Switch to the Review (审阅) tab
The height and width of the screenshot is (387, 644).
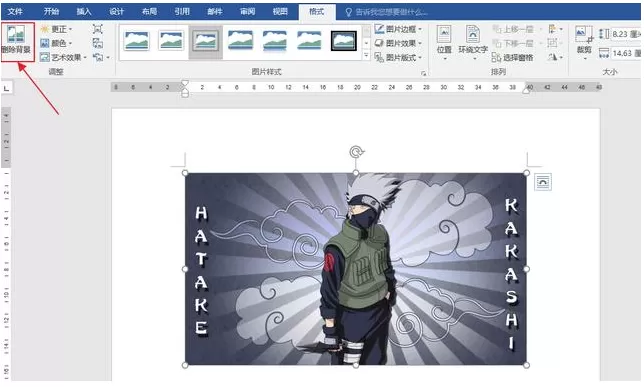click(x=247, y=12)
